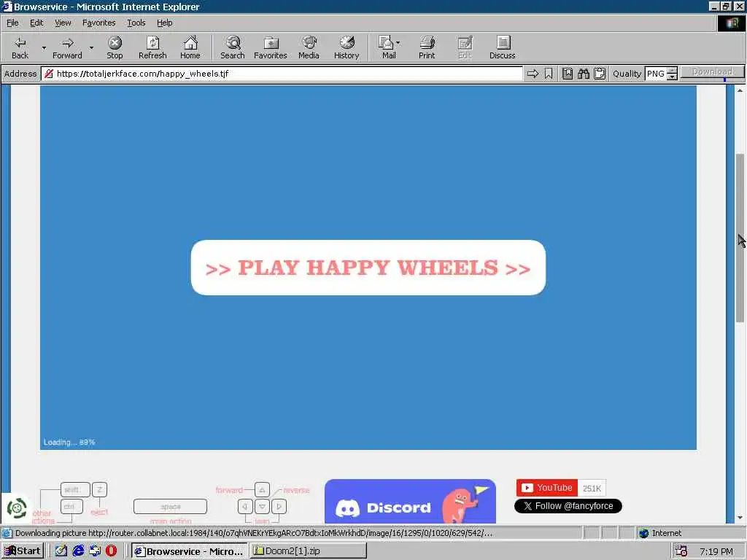The image size is (747, 560).
Task: Show the History pane
Action: (347, 47)
